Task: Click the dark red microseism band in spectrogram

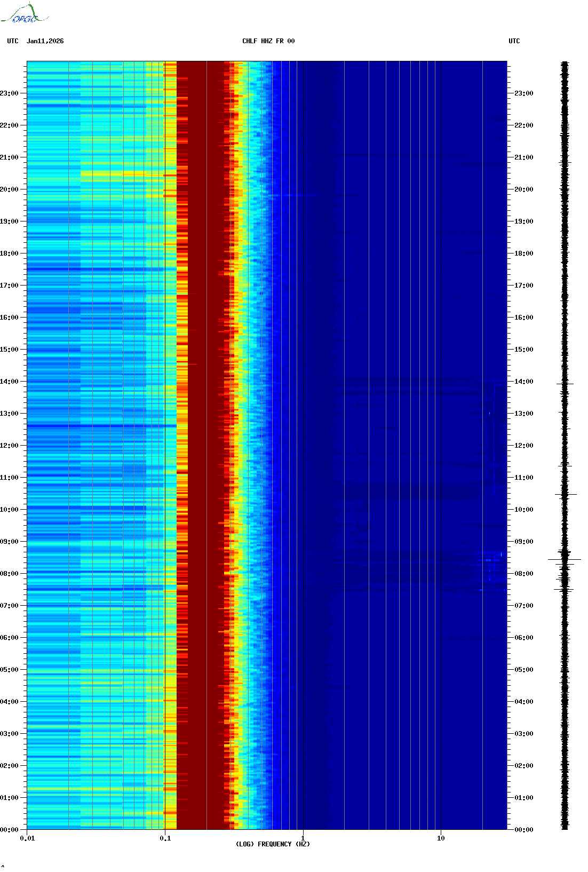Action: click(x=200, y=427)
